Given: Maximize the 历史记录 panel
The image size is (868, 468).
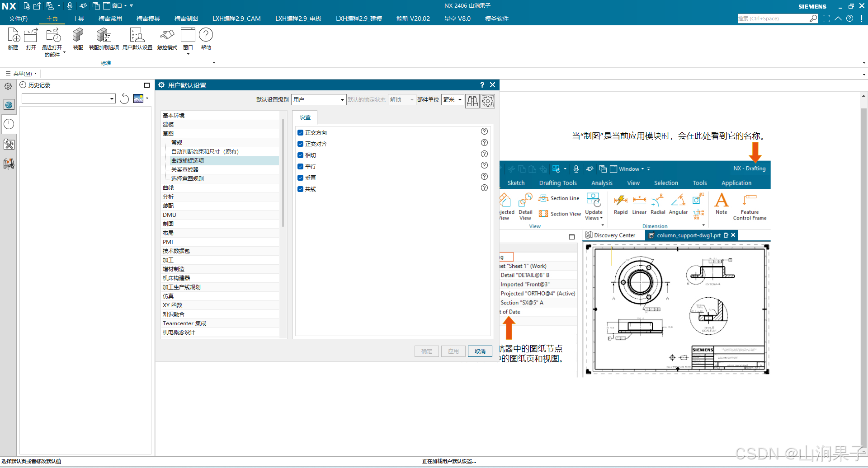Looking at the screenshot, I should pyautogui.click(x=147, y=85).
